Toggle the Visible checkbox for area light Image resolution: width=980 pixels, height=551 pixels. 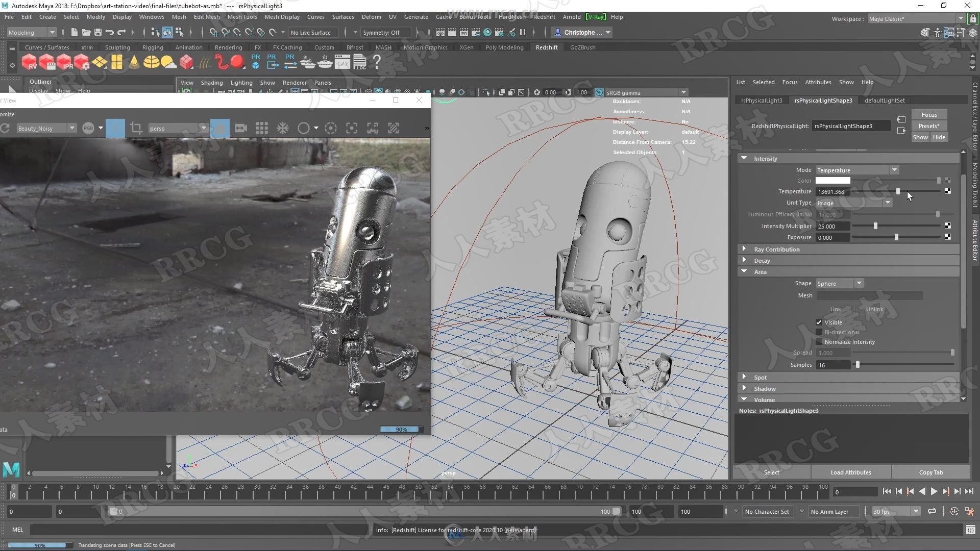(x=819, y=321)
